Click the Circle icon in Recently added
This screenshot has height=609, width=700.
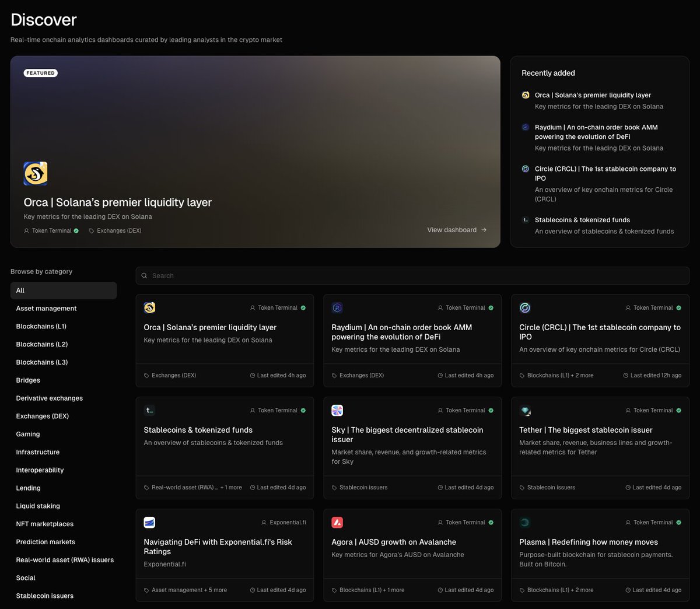(x=526, y=169)
